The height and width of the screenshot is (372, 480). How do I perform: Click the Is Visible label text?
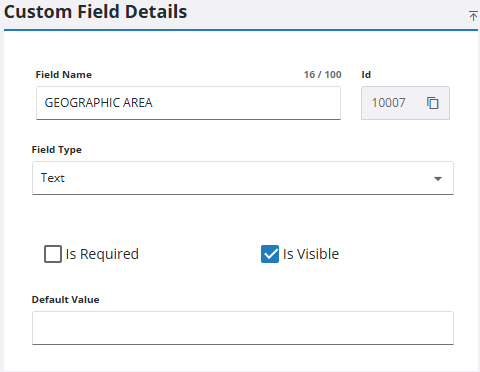311,254
